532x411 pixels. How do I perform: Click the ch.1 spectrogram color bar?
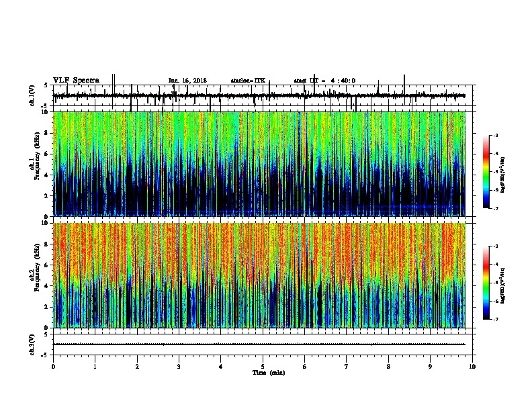(486, 172)
